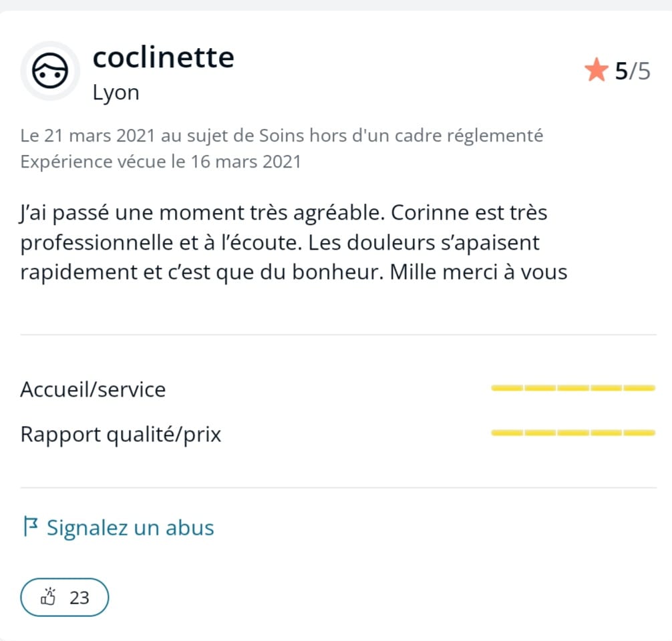Viewport: 672px width, 641px height.
Task: Click the 23 likes count number
Action: (x=79, y=598)
